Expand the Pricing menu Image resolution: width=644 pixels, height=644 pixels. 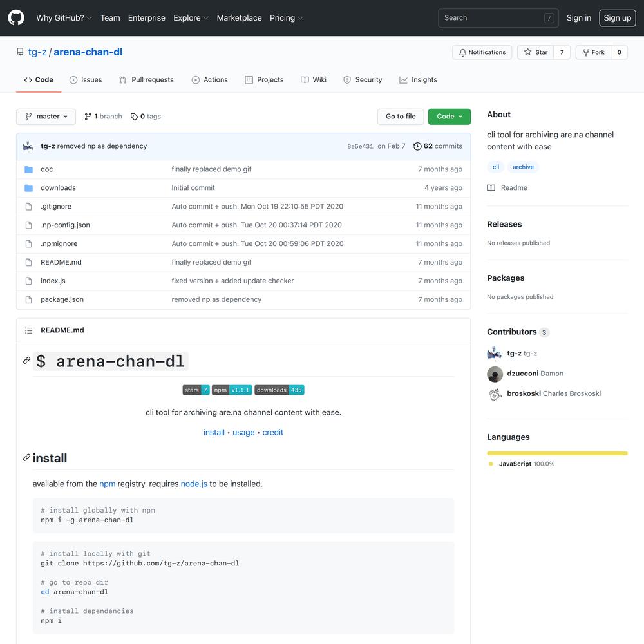(287, 18)
